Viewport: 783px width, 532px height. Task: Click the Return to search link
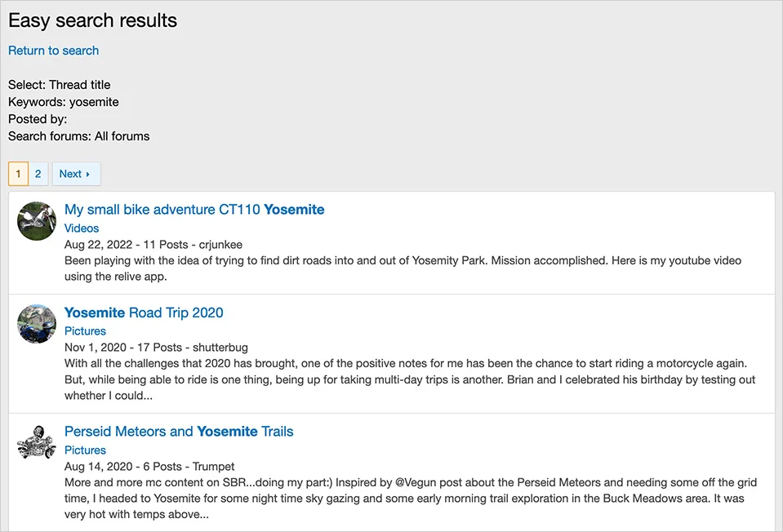point(53,51)
